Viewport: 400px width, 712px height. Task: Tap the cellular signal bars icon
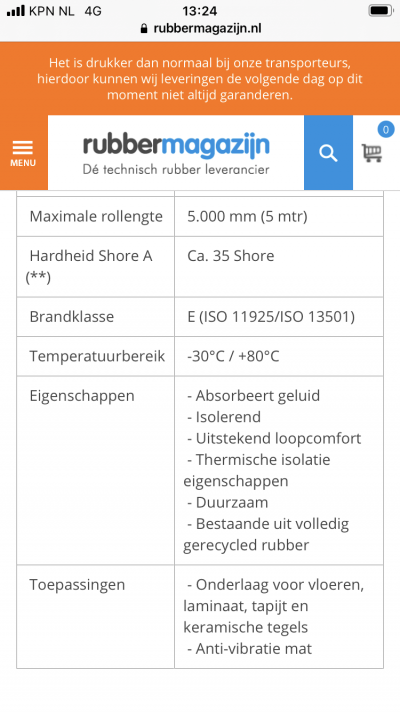click(16, 11)
